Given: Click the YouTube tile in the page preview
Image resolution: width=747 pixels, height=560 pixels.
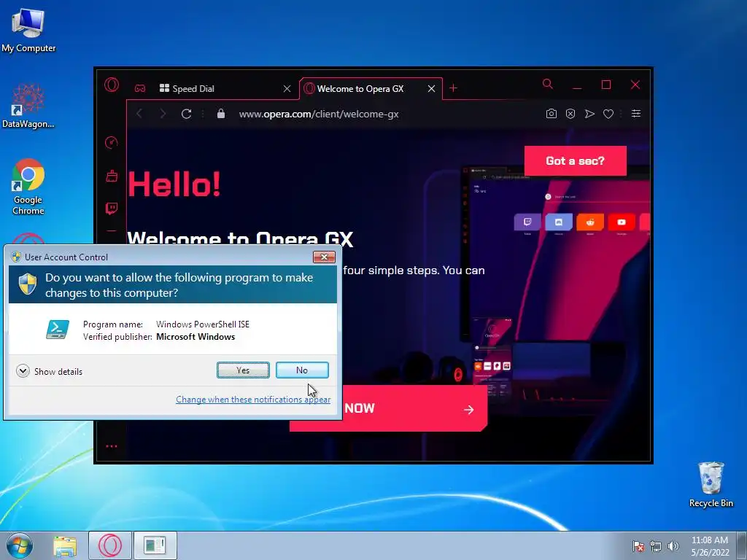Looking at the screenshot, I should click(x=622, y=222).
